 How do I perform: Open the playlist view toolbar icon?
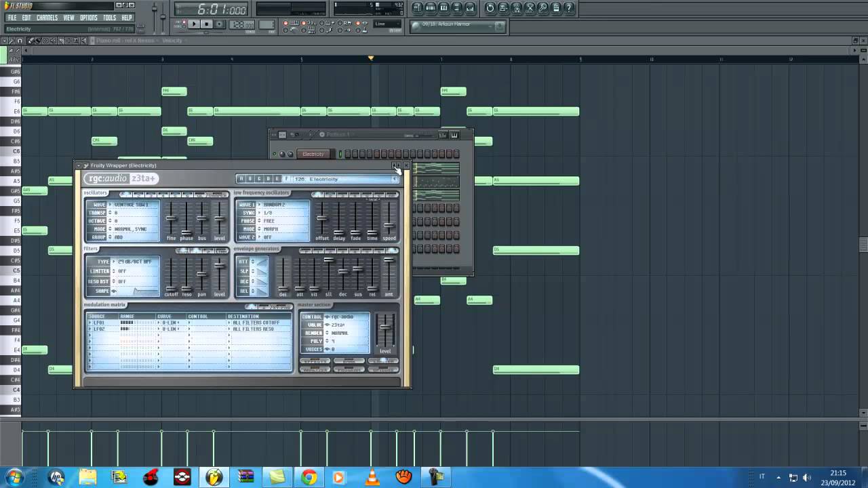[417, 8]
